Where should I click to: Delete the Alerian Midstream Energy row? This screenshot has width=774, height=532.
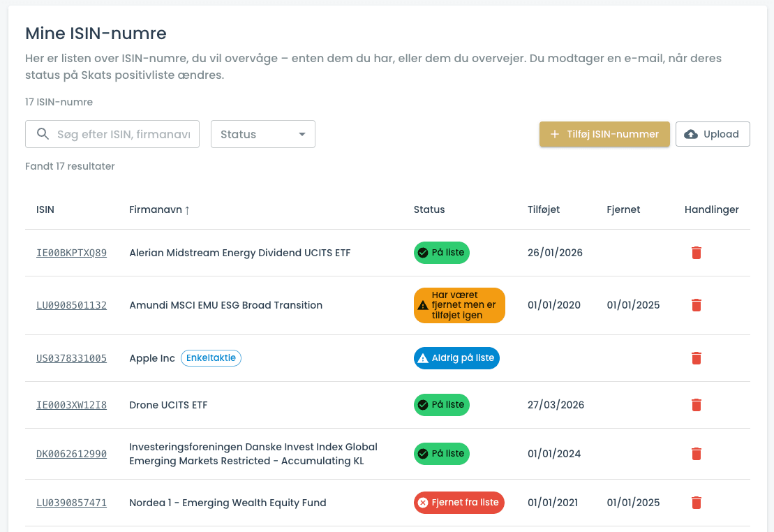(696, 253)
